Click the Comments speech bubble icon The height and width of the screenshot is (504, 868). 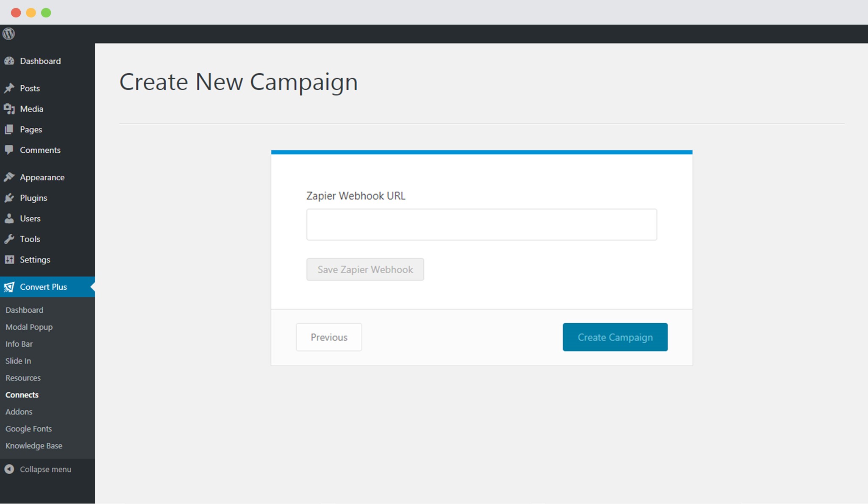pos(9,150)
